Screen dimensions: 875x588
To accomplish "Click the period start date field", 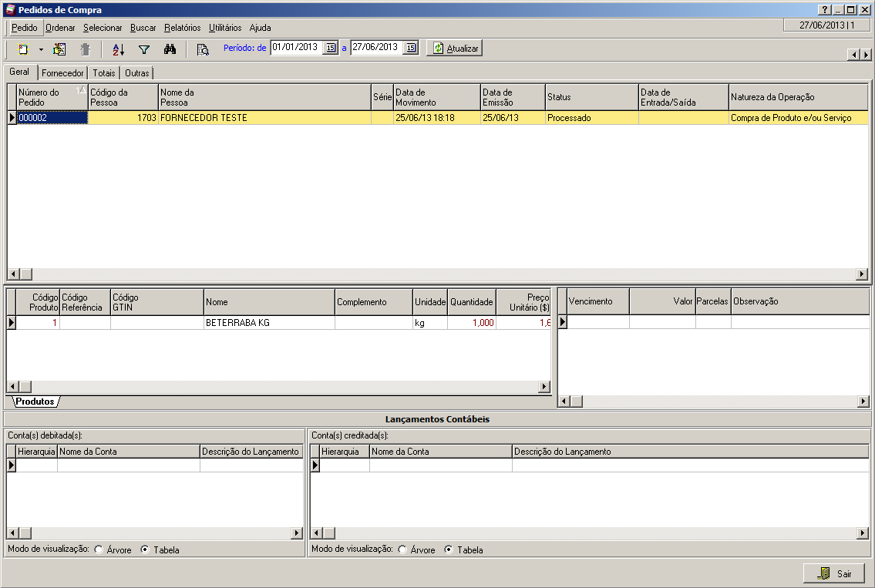I will pyautogui.click(x=296, y=48).
